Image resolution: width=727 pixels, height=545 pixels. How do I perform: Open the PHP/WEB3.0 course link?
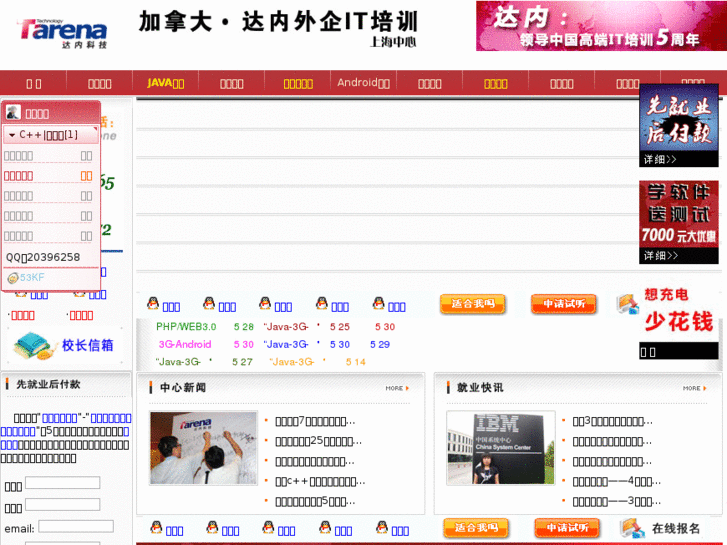(x=186, y=327)
